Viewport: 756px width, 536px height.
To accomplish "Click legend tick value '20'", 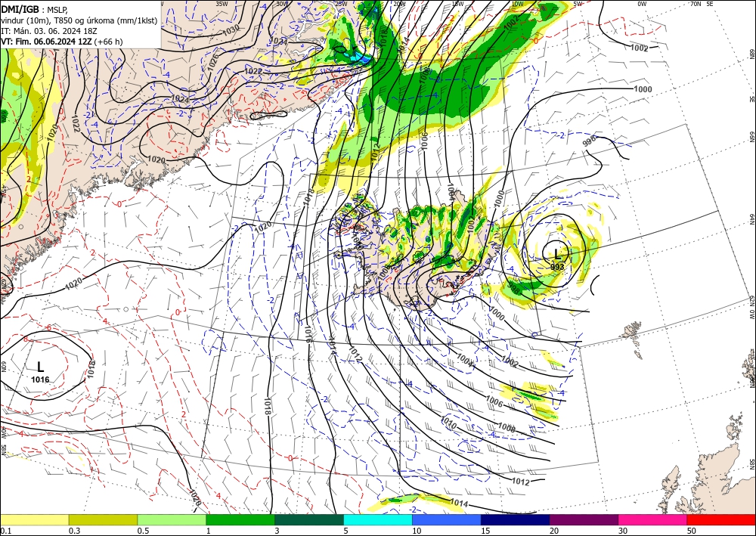I will (x=554, y=531).
